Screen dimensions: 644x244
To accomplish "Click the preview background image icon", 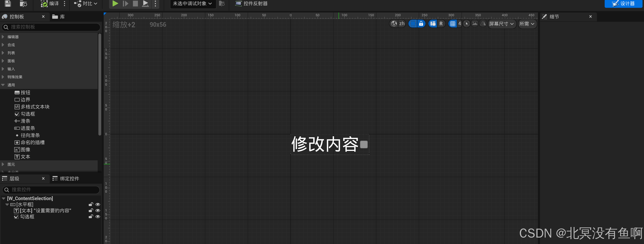I will [475, 24].
